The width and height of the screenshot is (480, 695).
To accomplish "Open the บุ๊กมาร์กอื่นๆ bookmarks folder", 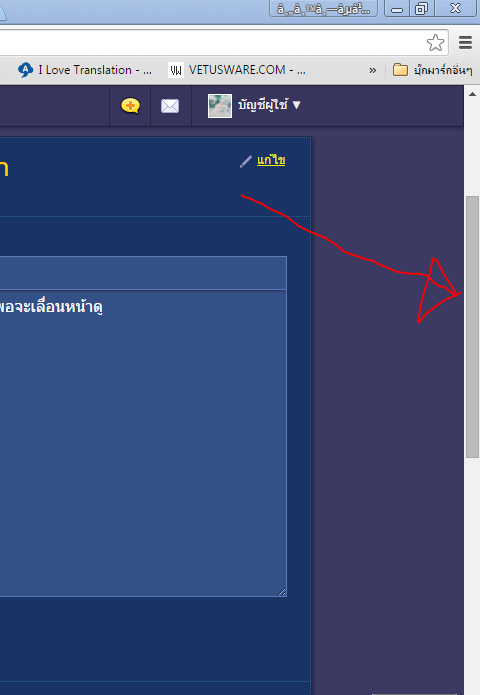I will click(433, 70).
